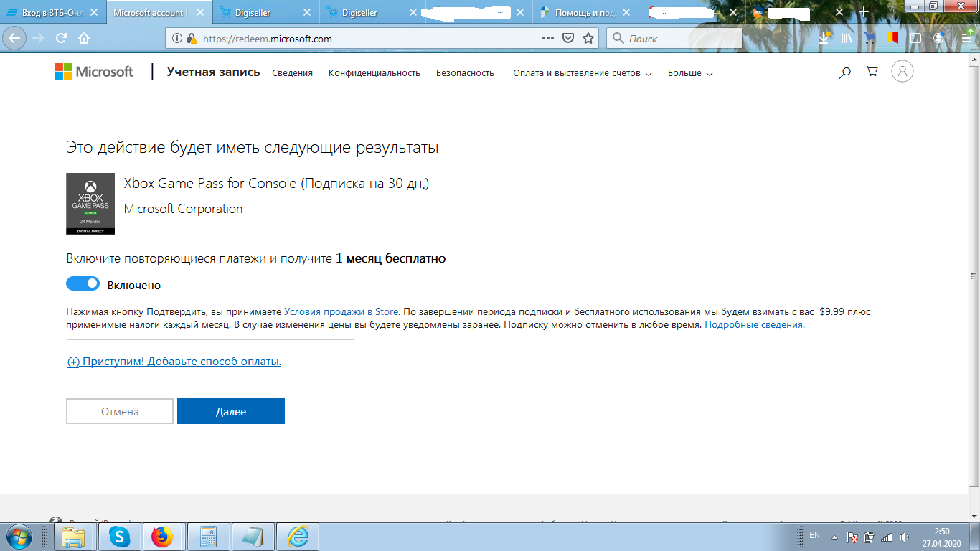The image size is (980, 551).
Task: Reload the current page
Action: (x=61, y=39)
